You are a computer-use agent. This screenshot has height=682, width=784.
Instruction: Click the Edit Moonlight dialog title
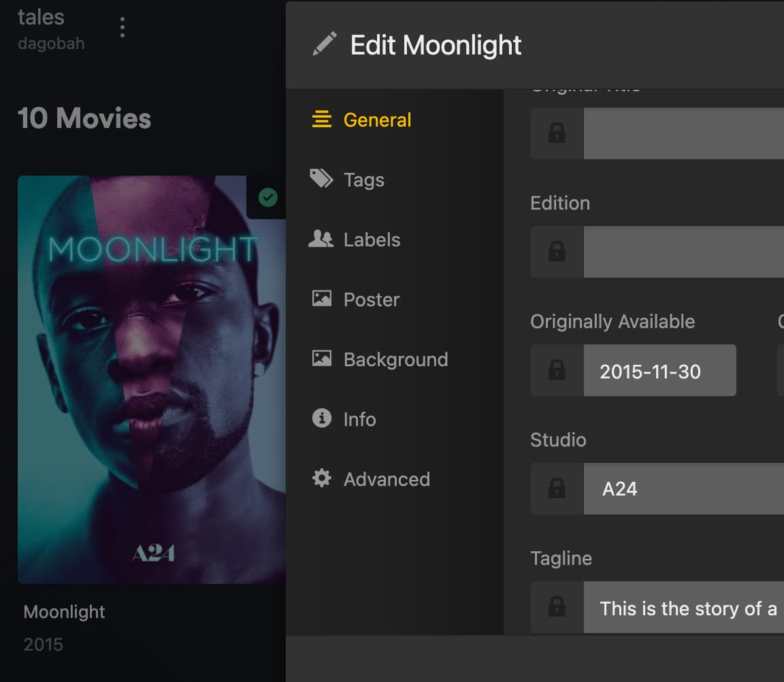[x=436, y=45]
